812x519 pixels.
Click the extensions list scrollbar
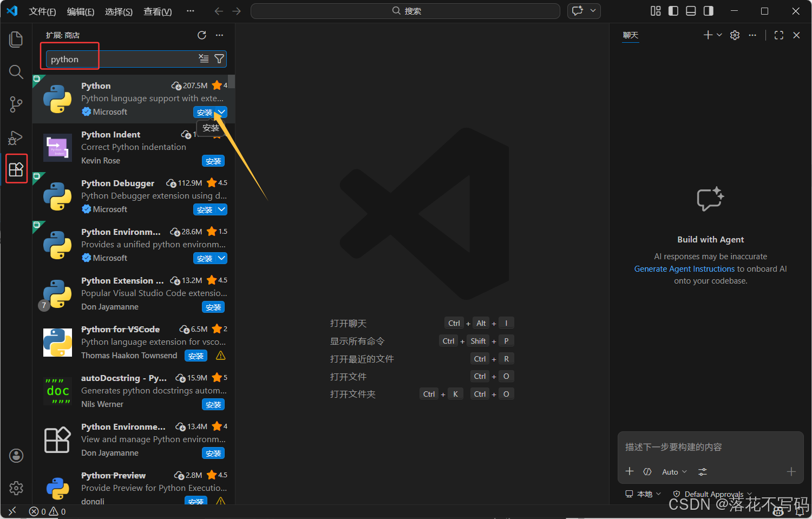click(231, 81)
